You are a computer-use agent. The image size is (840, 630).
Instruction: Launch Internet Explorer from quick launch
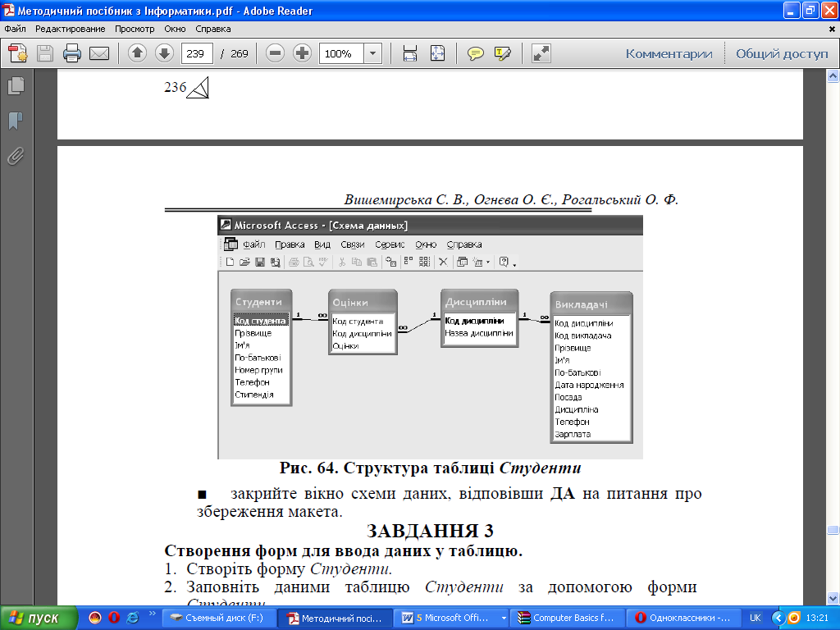[x=133, y=618]
